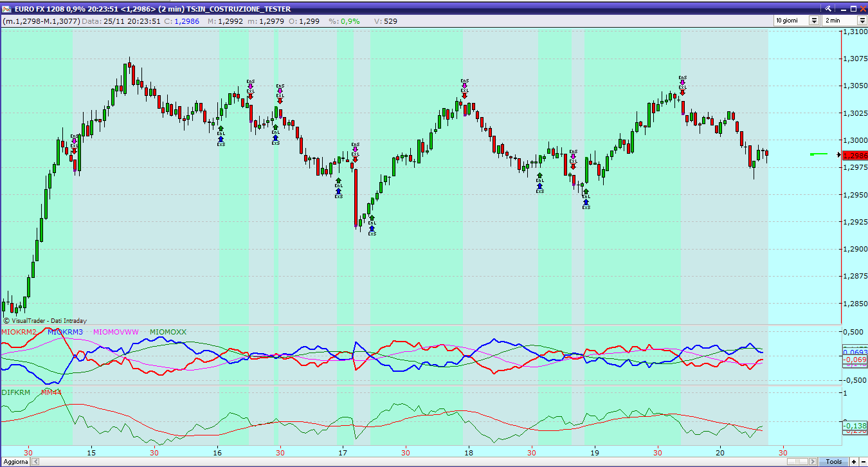Click the 1,2925 price axis label
This screenshot has width=868, height=467.
coord(854,222)
